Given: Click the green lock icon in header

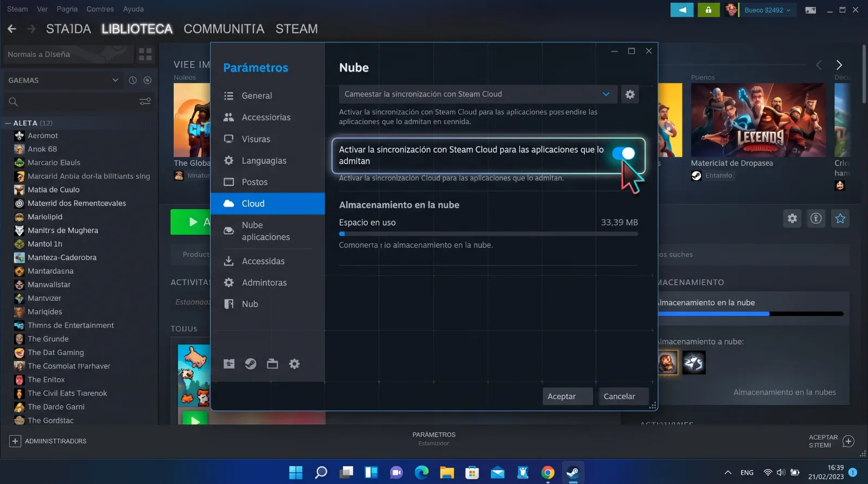Looking at the screenshot, I should 708,10.
